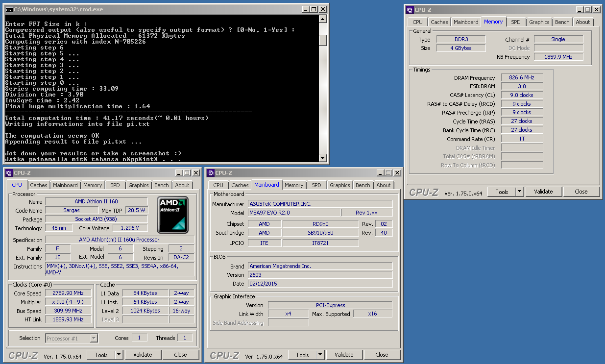The height and width of the screenshot is (364, 605).
Task: Select Caches tab in Mainboard window
Action: (240, 185)
